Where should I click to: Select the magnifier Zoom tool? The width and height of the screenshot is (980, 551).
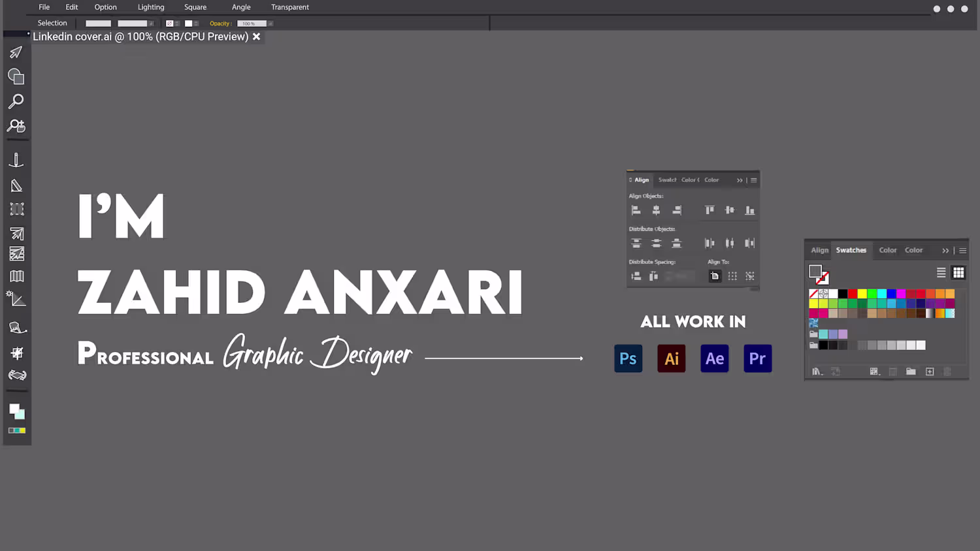[16, 101]
